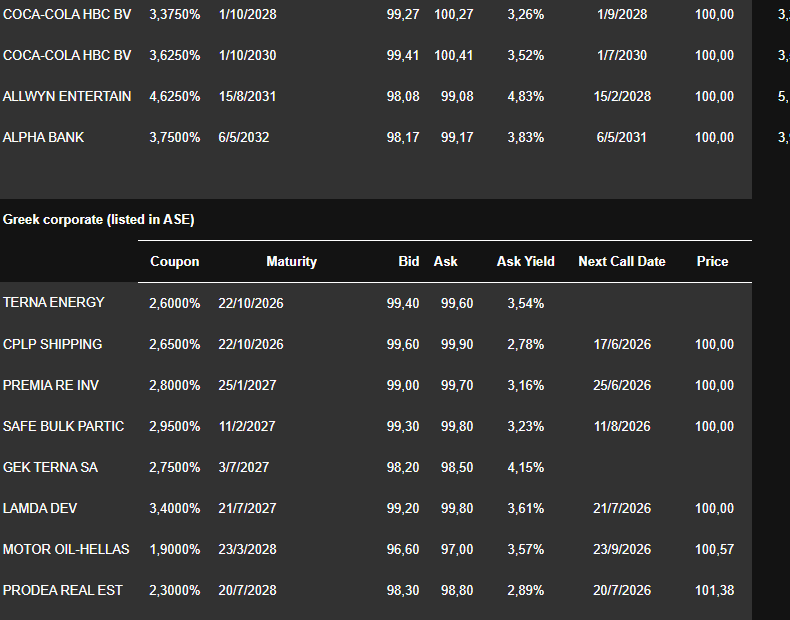This screenshot has width=790, height=620.
Task: Select the CPLP SHIPPING bond name
Action: [52, 344]
